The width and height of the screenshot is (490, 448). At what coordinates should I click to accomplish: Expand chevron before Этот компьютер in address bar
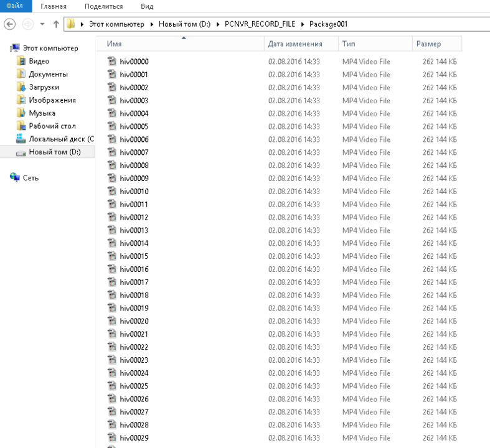click(x=82, y=24)
